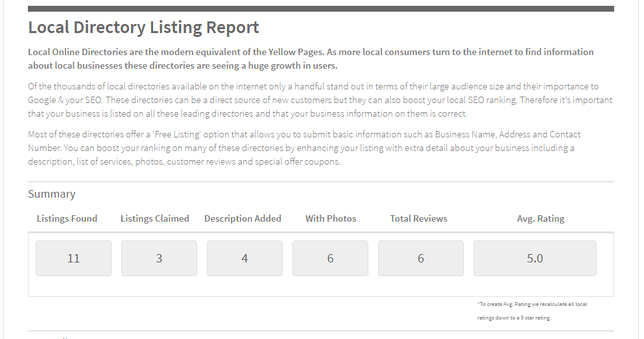Select the Avg. Rating column header
The height and width of the screenshot is (339, 644).
[540, 218]
